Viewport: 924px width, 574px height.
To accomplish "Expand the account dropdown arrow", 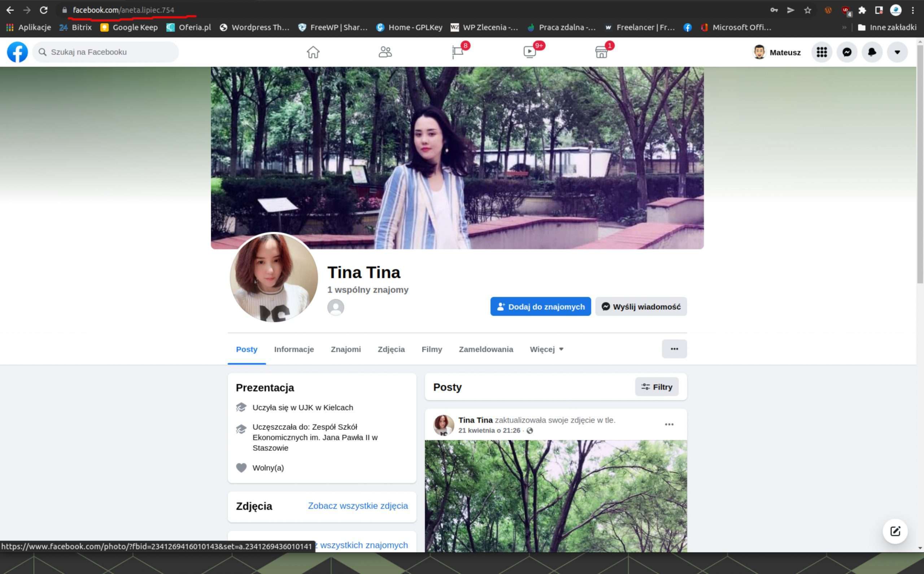I will coord(897,52).
